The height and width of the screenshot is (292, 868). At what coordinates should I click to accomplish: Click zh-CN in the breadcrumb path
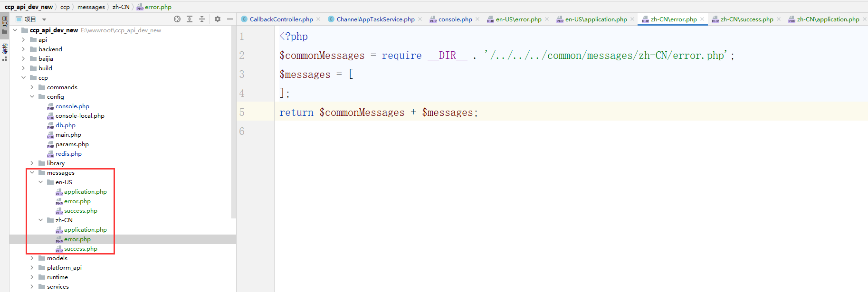(121, 7)
